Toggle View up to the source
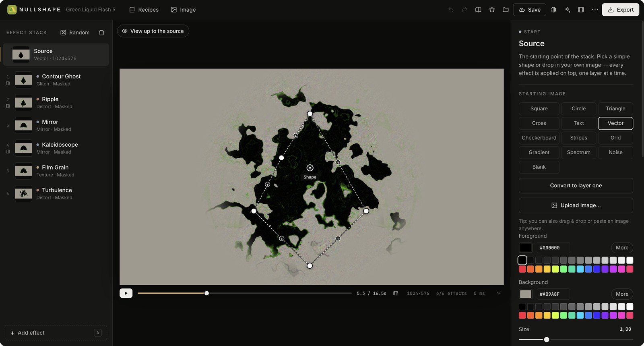The image size is (644, 346). click(x=153, y=31)
